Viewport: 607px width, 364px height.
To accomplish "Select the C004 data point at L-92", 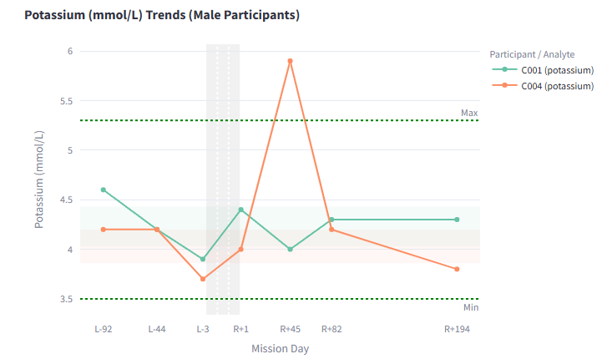I will click(104, 229).
